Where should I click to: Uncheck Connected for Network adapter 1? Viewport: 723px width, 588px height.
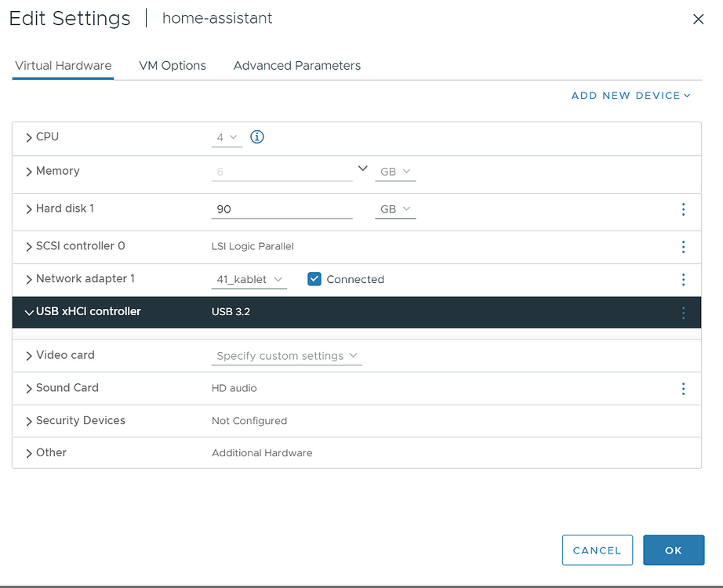click(x=314, y=279)
